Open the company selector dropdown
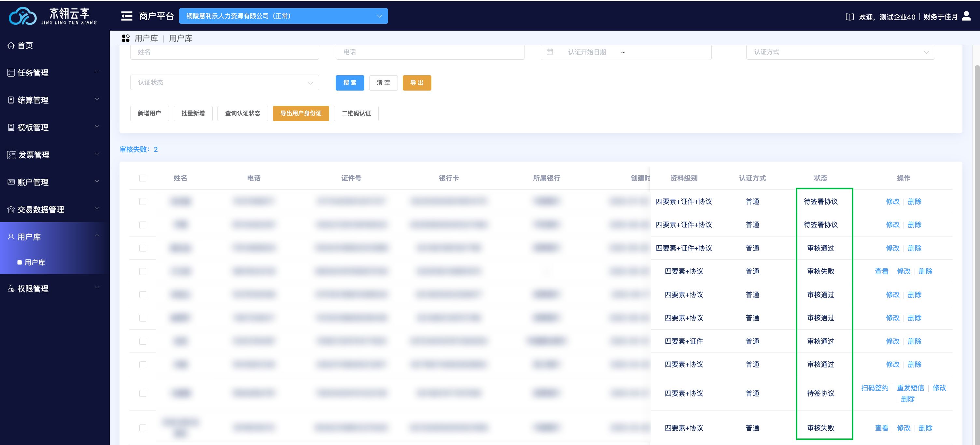980x445 pixels. [283, 16]
